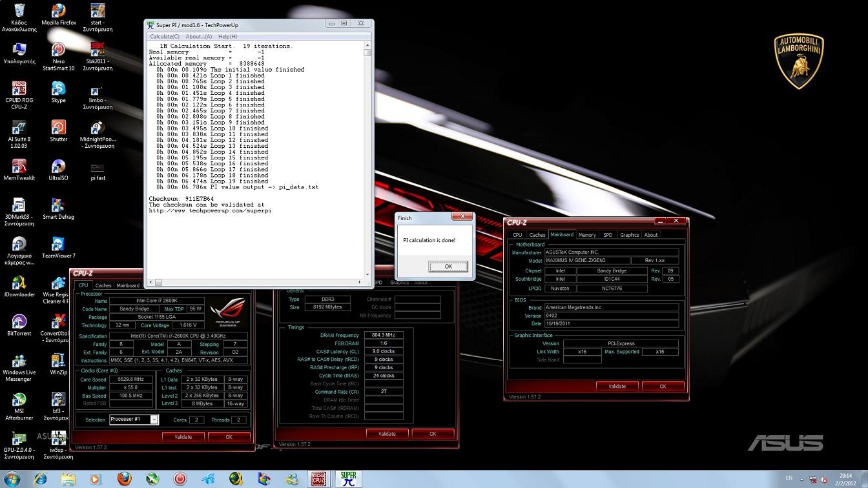Click OK in the right CPU-Z Mainboard window

coord(663,386)
